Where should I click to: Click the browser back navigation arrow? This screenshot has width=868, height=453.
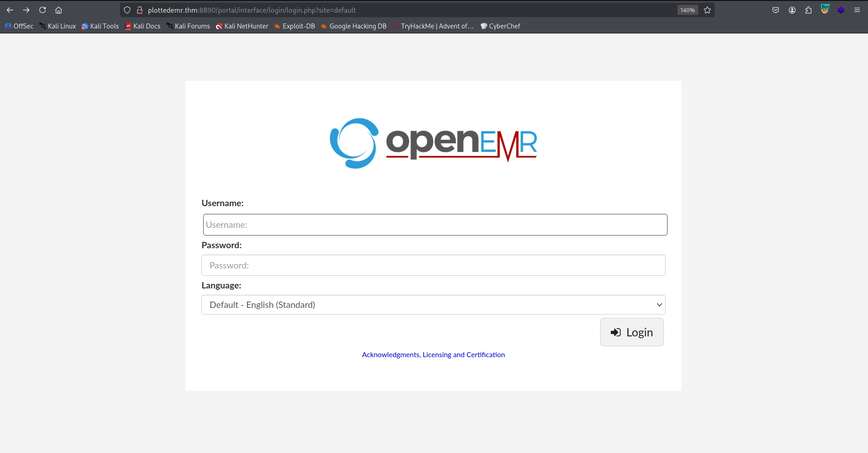(x=10, y=10)
